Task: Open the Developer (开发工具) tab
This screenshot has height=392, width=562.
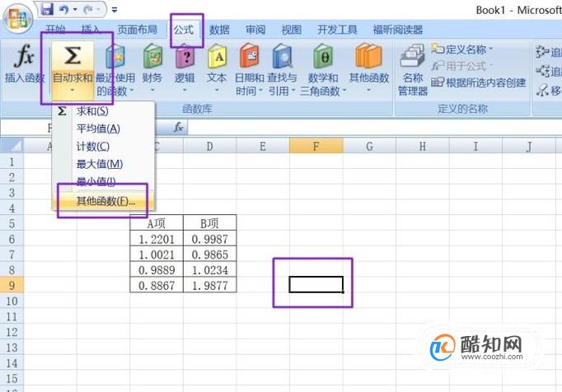Action: [337, 30]
